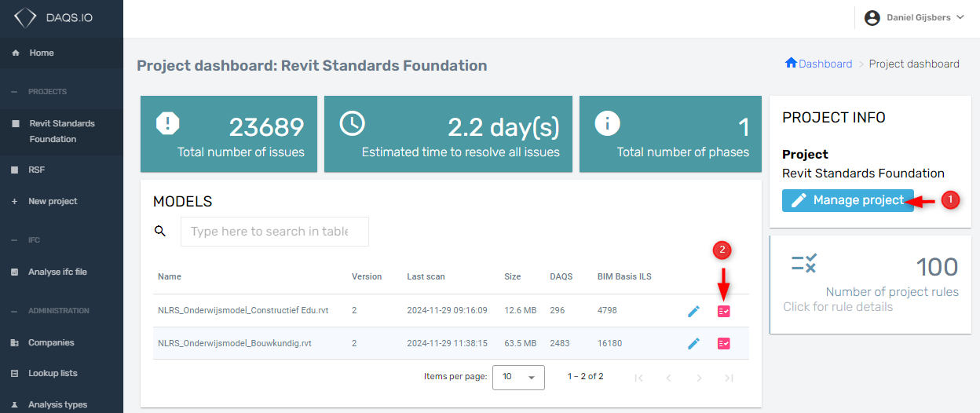Screen dimensions: 980x413
Task: Expand the Daniel Gijsbers user menu
Action: pyautogui.click(x=914, y=17)
